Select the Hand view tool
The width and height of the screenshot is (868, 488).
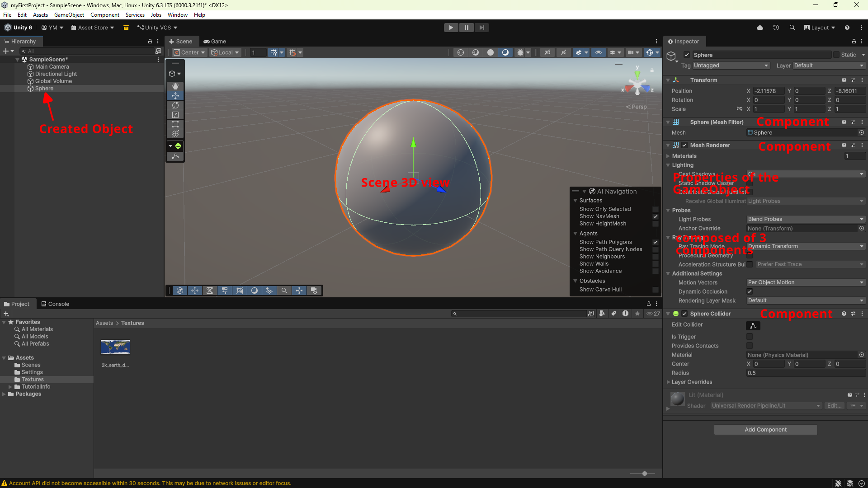tap(175, 86)
